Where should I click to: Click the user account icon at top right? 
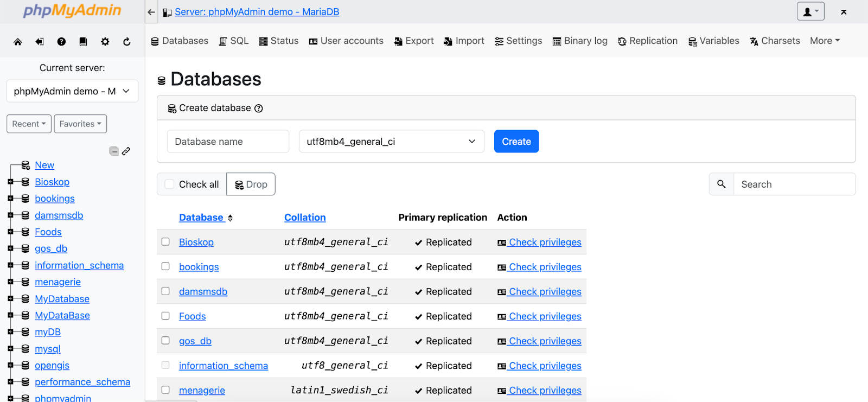tap(810, 11)
